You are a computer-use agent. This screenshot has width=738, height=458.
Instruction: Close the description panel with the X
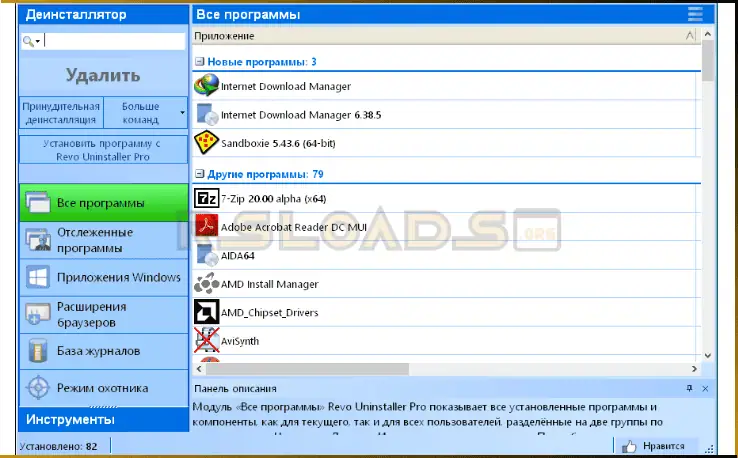pos(705,388)
